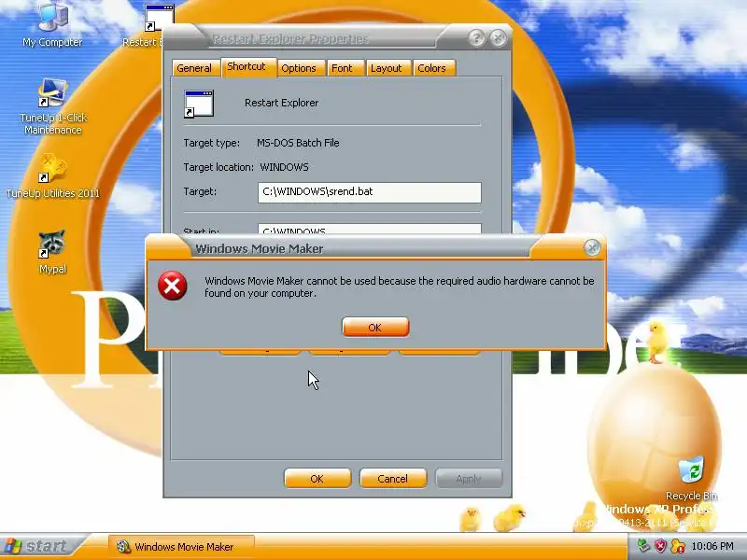747x560 pixels.
Task: Open the Options tab
Action: [299, 68]
